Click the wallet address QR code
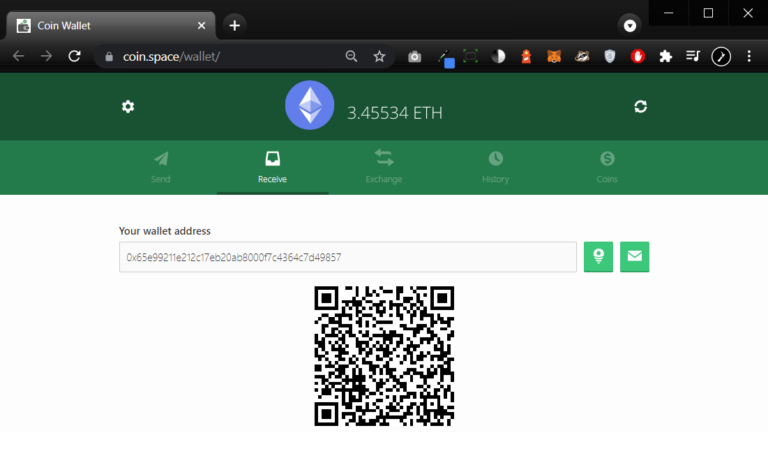 coord(384,356)
